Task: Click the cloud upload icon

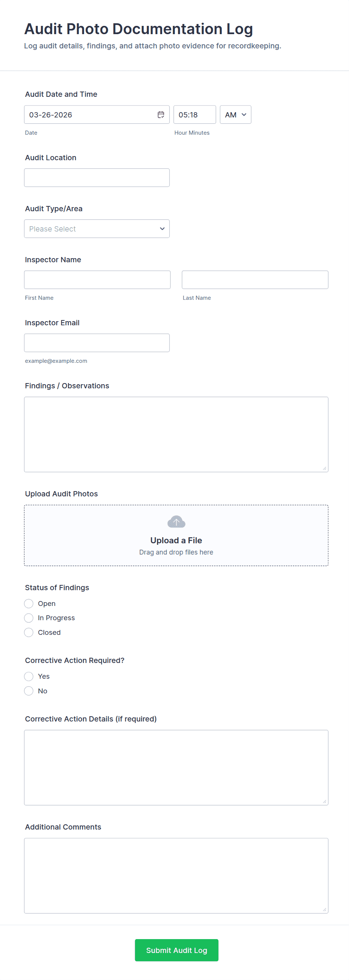Action: coord(176,522)
